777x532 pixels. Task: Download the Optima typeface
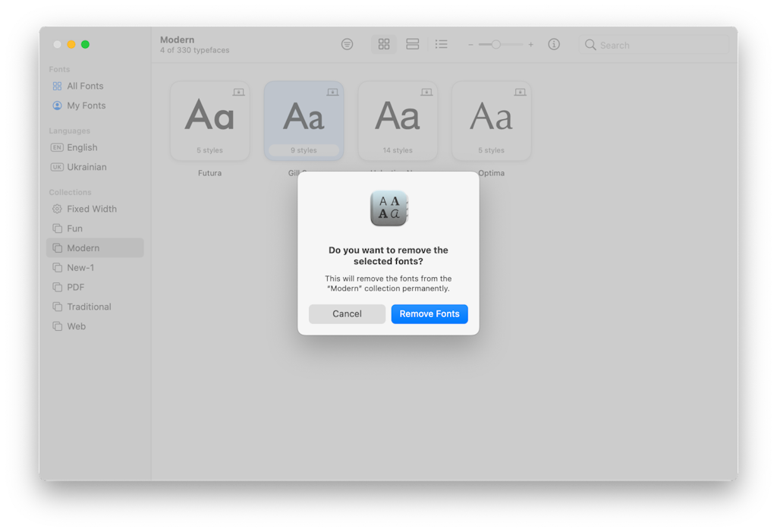click(x=520, y=92)
